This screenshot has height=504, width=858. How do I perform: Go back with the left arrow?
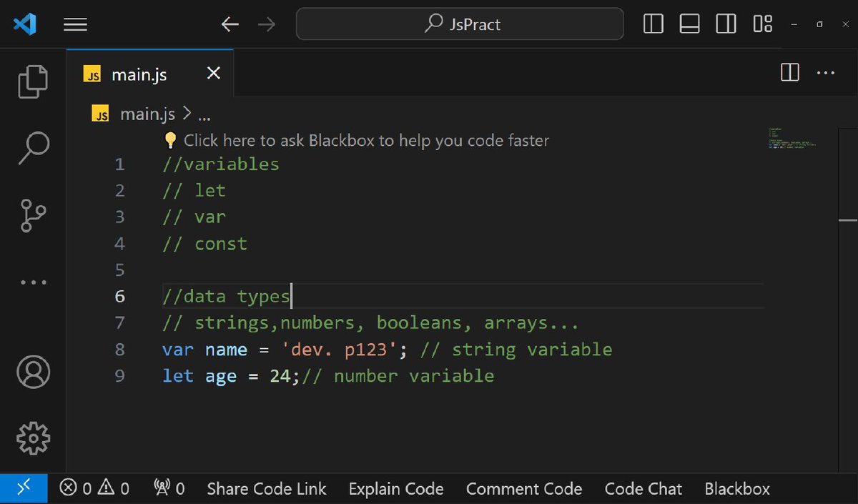pos(230,25)
